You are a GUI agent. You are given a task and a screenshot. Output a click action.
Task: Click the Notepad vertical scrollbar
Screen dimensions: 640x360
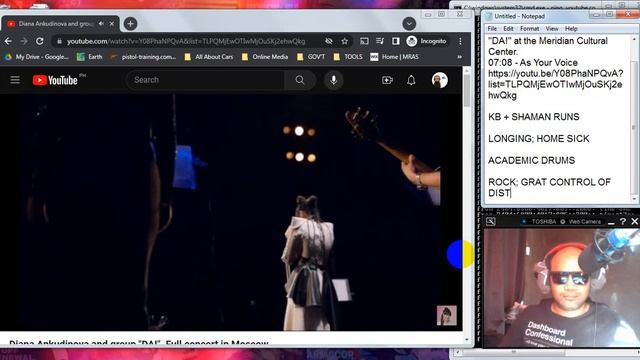click(634, 118)
